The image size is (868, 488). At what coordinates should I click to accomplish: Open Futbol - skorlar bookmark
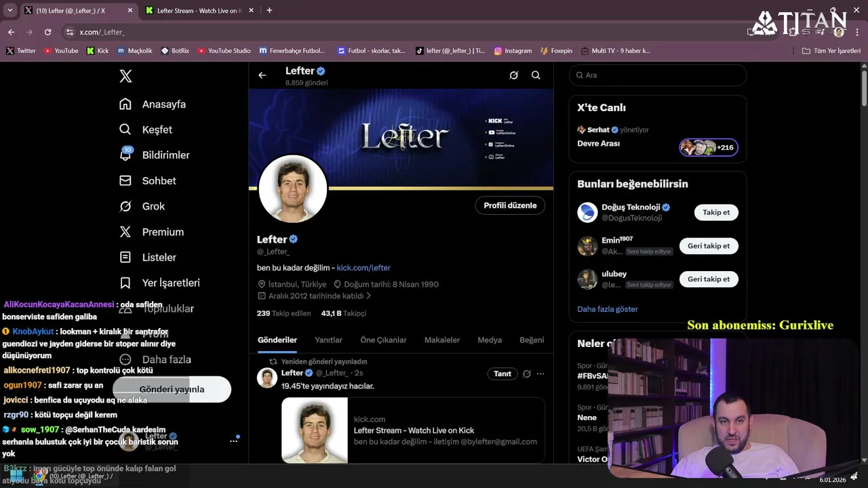coord(372,51)
